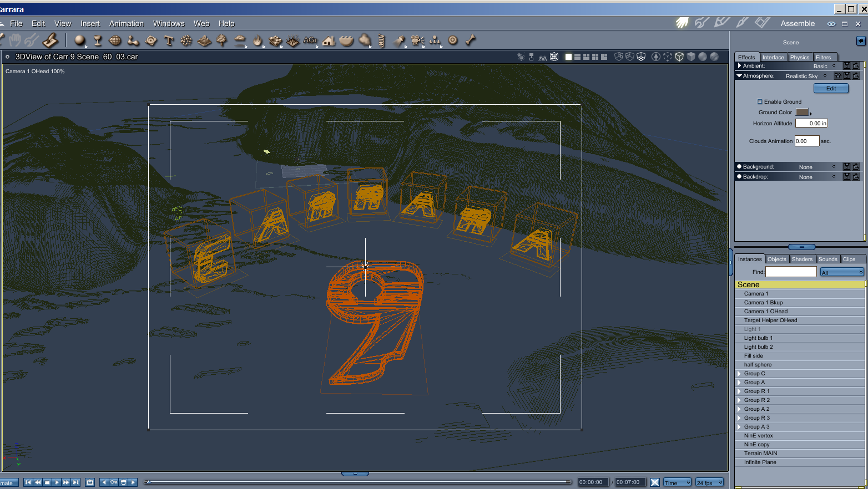Viewport: 868px width, 489px height.
Task: Select the bone tool icon
Action: coord(471,40)
